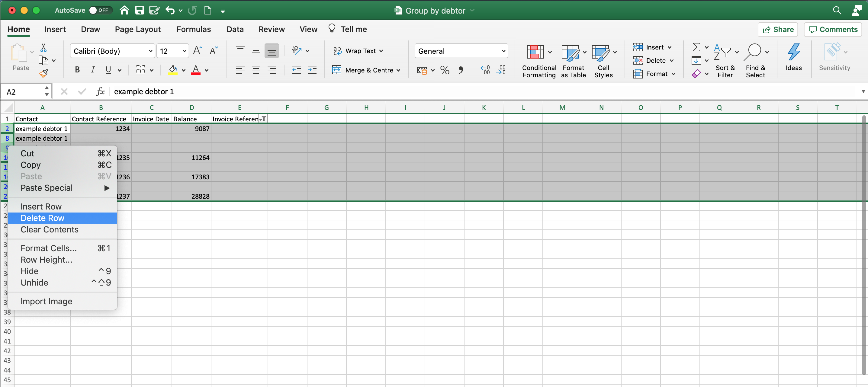Image resolution: width=868 pixels, height=387 pixels.
Task: Open the Orientation dropdown arrow
Action: tap(307, 51)
